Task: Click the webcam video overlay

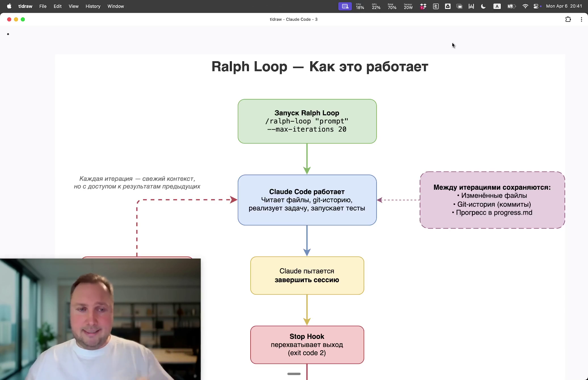Action: click(100, 319)
